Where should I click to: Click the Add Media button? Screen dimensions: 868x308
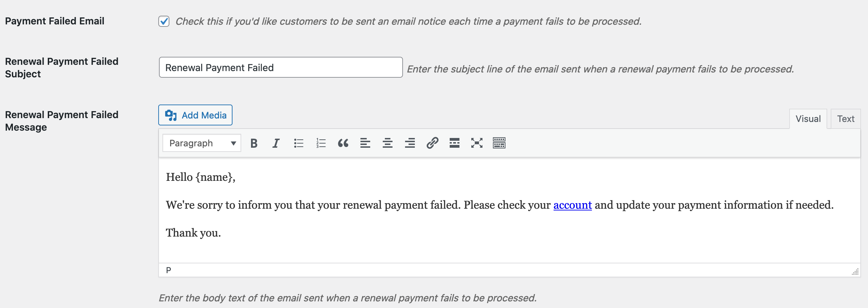(x=195, y=115)
